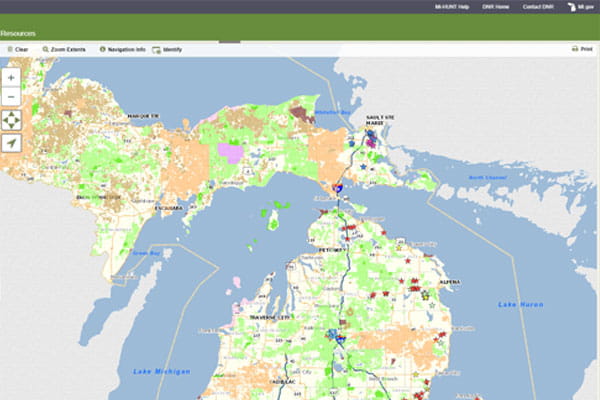Click the yellow star marker east of Petoskey
The image size is (600, 400).
[x=399, y=248]
